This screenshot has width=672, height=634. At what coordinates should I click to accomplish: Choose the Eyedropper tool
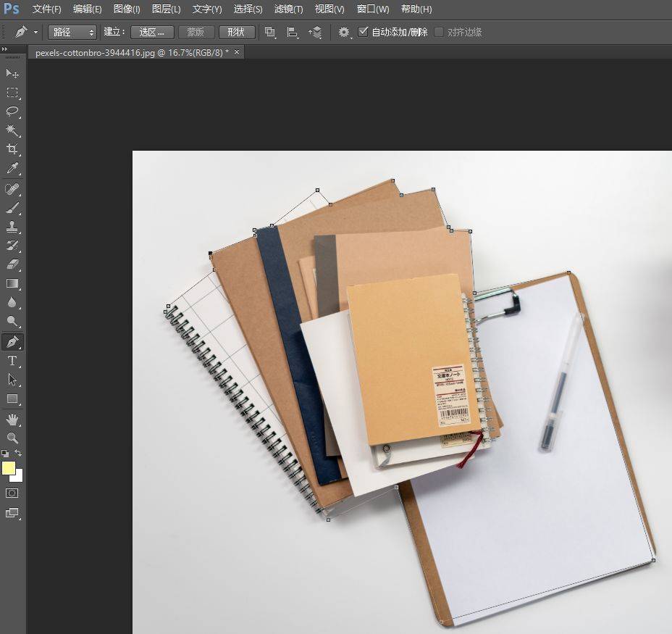pos(12,169)
